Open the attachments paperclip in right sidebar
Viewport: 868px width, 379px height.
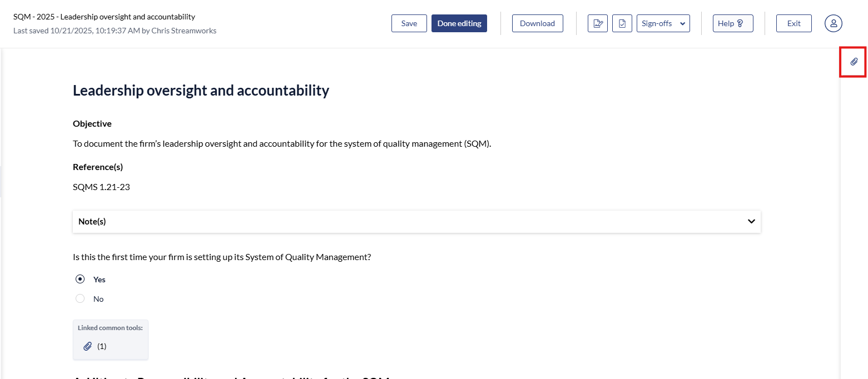[x=854, y=62]
